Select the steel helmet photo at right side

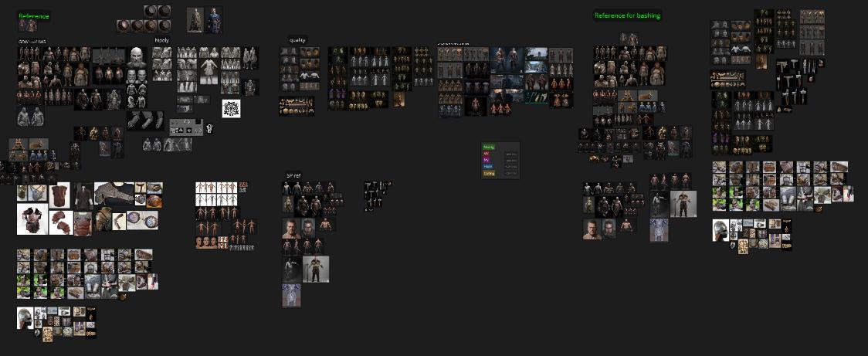(721, 230)
